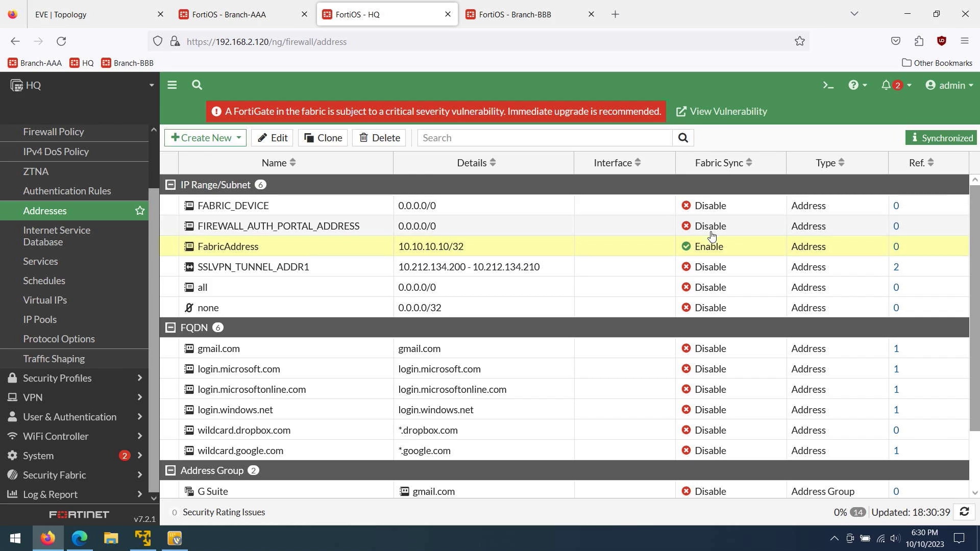Select the gmail.com FQDN row
Screen dimensions: 980x551
click(x=564, y=348)
